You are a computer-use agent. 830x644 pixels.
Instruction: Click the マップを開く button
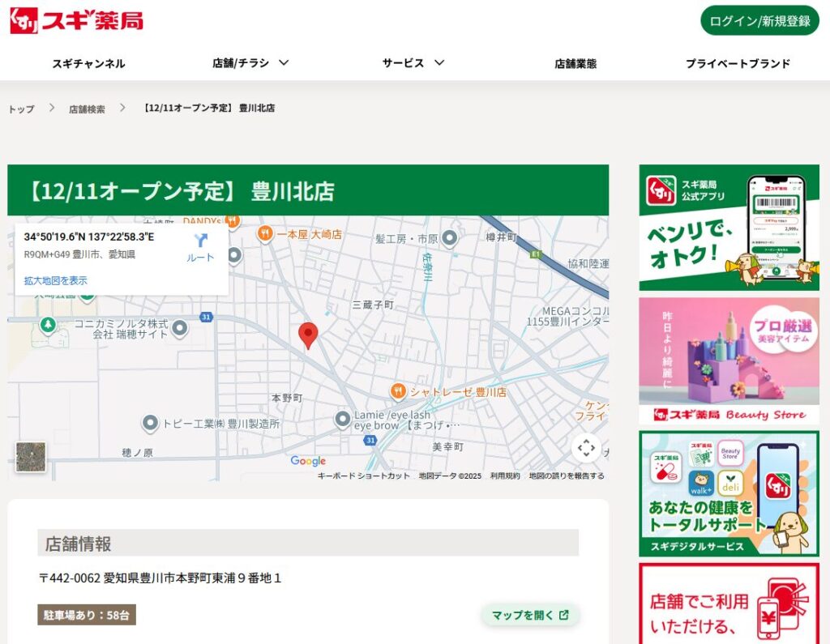point(530,615)
